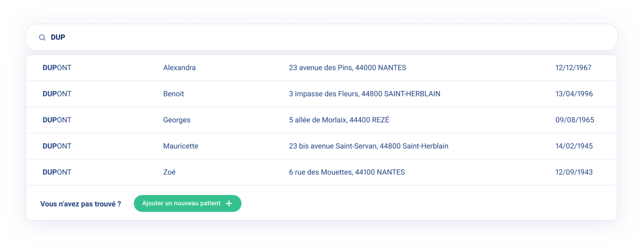The width and height of the screenshot is (644, 248).
Task: Click address 3 impasse des Fleurs
Action: click(x=364, y=94)
